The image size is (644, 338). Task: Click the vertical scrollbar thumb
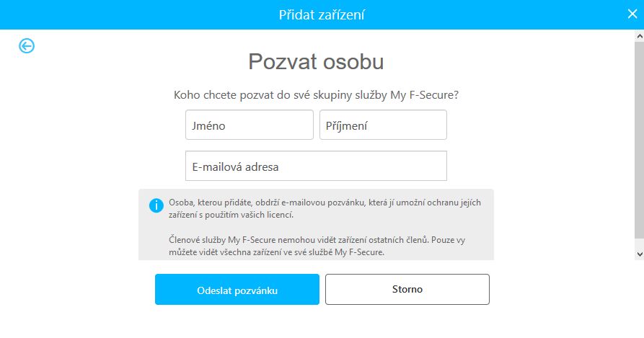640,140
